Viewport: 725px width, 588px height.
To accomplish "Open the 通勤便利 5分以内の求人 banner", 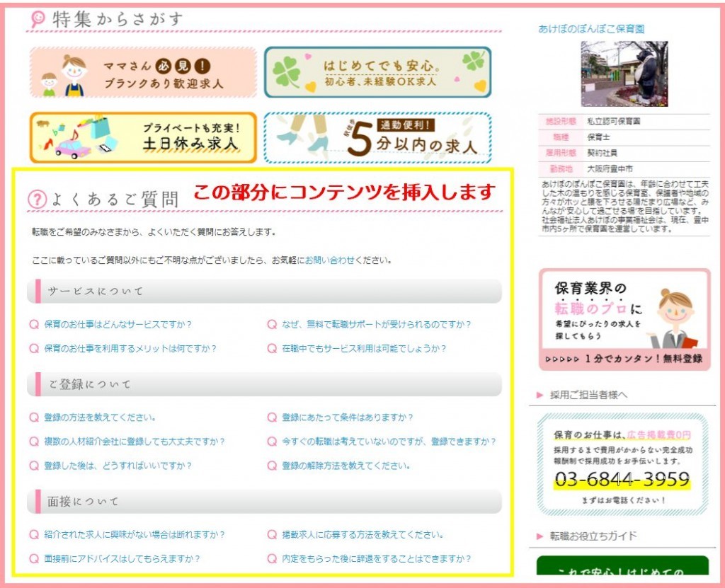I will 377,137.
